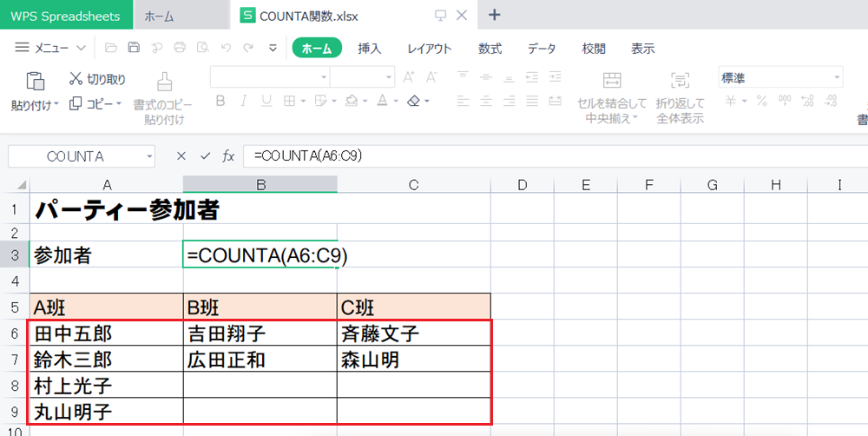Click the Copy (コピー) icon

(x=76, y=103)
